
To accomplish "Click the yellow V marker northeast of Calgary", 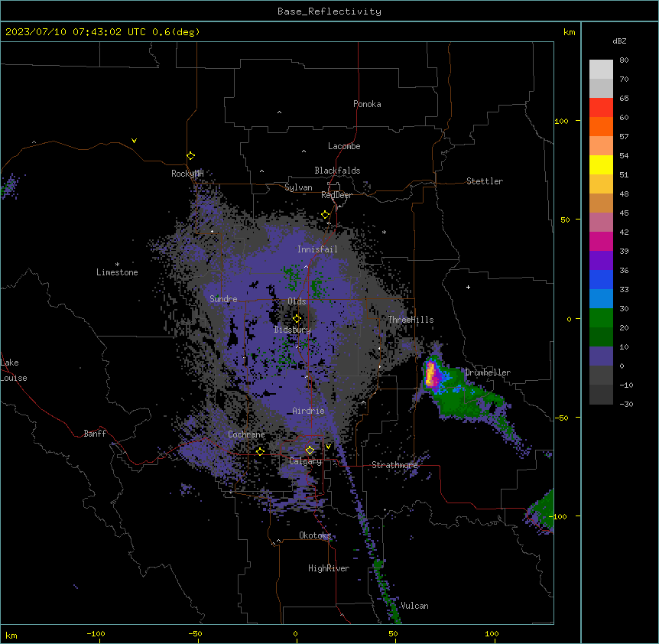I will coord(328,447).
